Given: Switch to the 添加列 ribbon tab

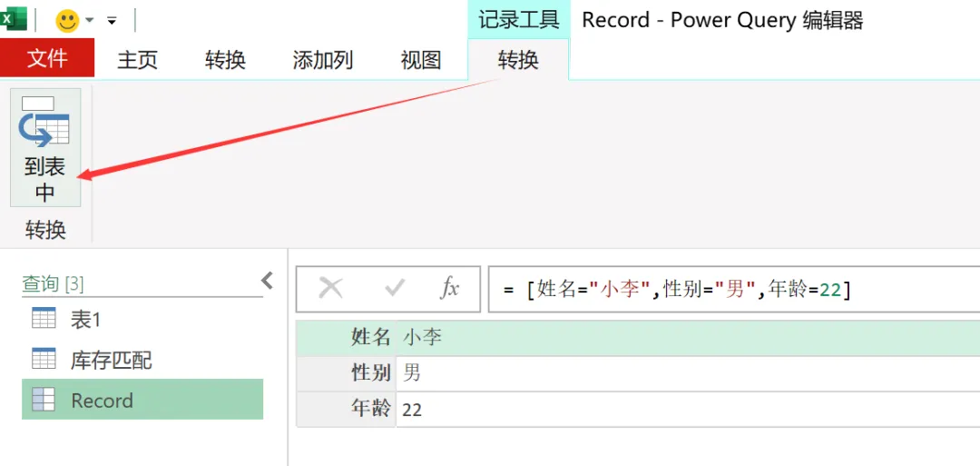Looking at the screenshot, I should 322,60.
